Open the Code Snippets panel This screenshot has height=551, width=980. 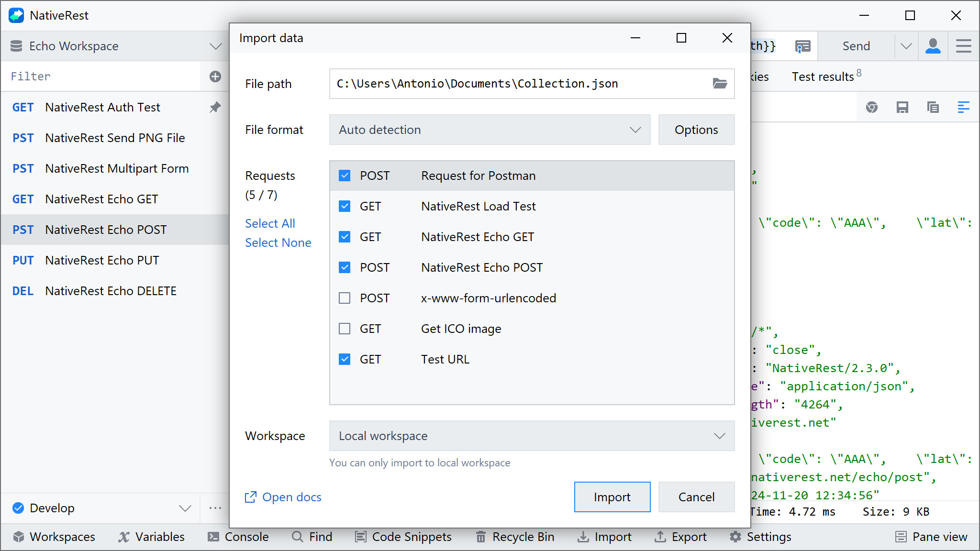pos(403,537)
